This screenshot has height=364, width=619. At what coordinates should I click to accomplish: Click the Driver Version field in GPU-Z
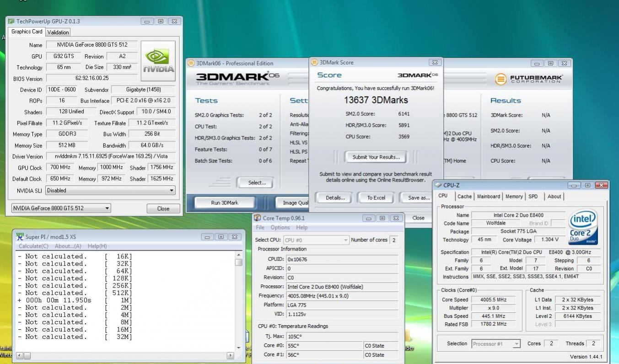point(110,156)
